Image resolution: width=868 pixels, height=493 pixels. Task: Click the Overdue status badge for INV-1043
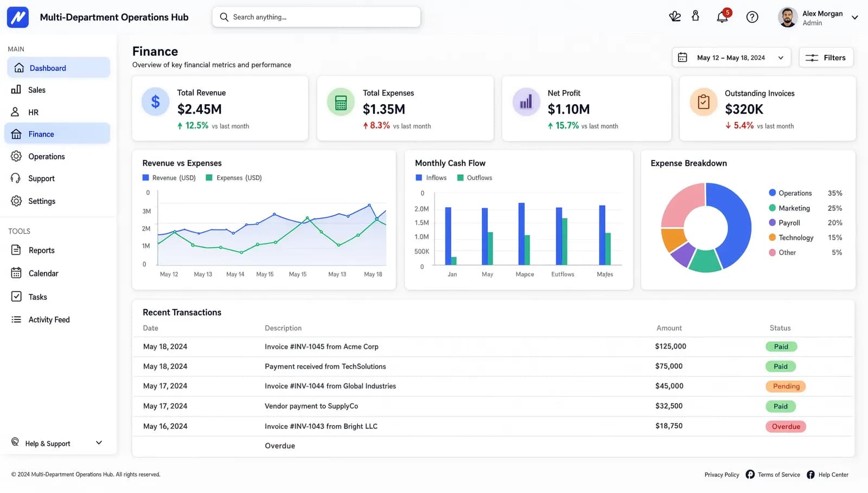pos(786,426)
